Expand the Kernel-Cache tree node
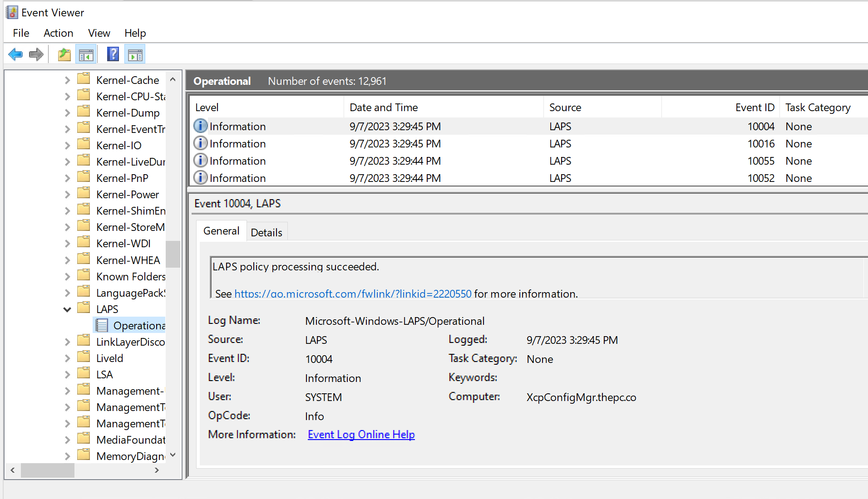 point(67,80)
